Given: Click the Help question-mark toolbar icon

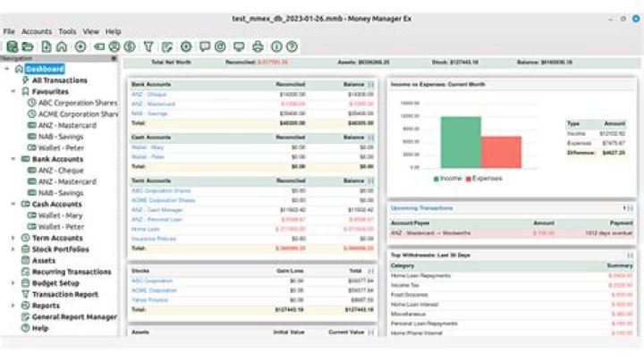Looking at the screenshot, I should (292, 46).
